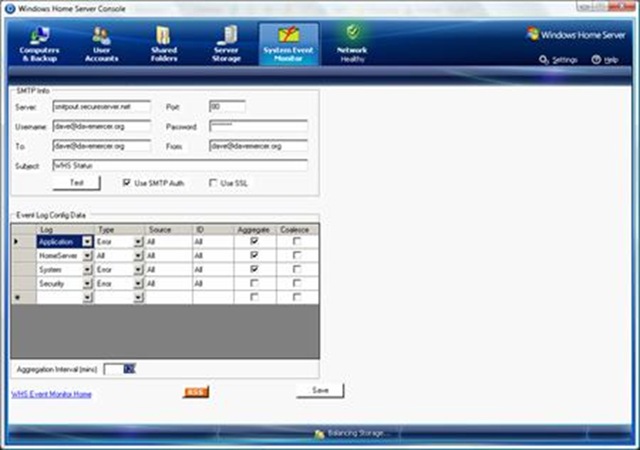Open Type dropdown in System row
Viewport: 640px width, 450px height.
pos(138,270)
